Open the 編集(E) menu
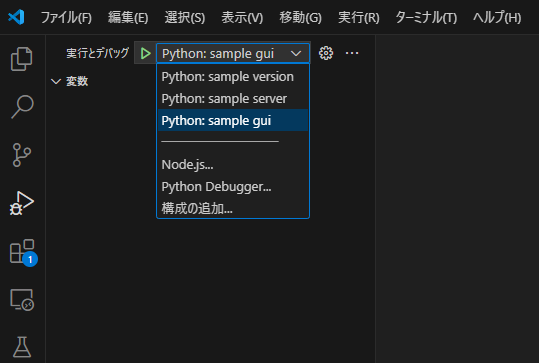 (128, 17)
